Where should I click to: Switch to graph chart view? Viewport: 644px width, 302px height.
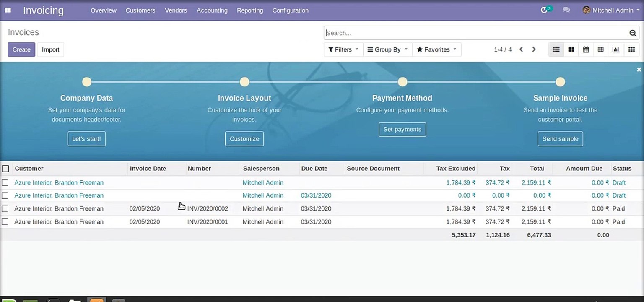point(615,49)
